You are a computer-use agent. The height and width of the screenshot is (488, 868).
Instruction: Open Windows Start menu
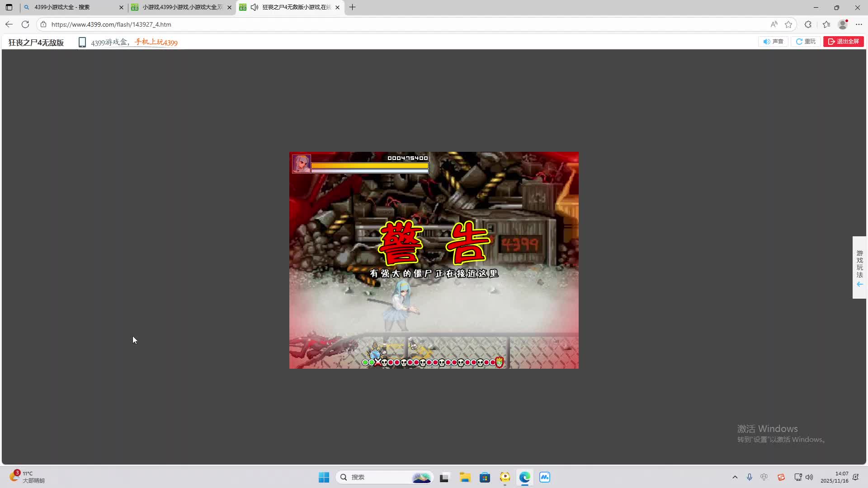(324, 477)
